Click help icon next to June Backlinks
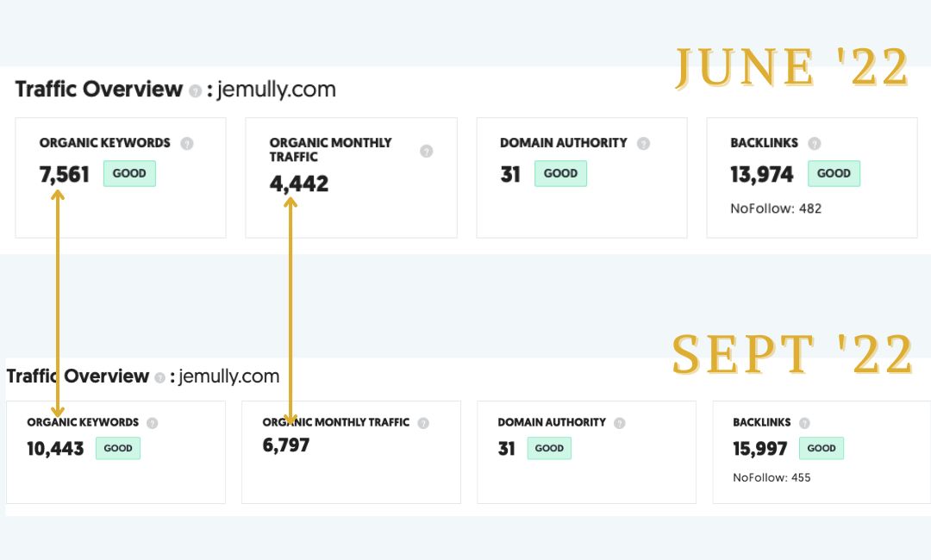The height and width of the screenshot is (560, 931). point(815,143)
